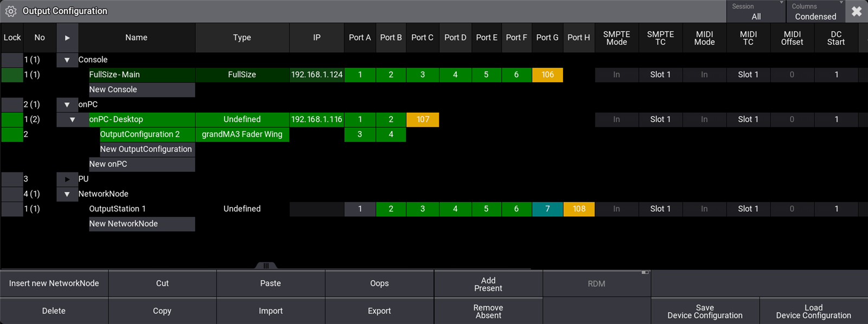The image size is (868, 324).
Task: Select the New Console entry
Action: [x=142, y=90]
